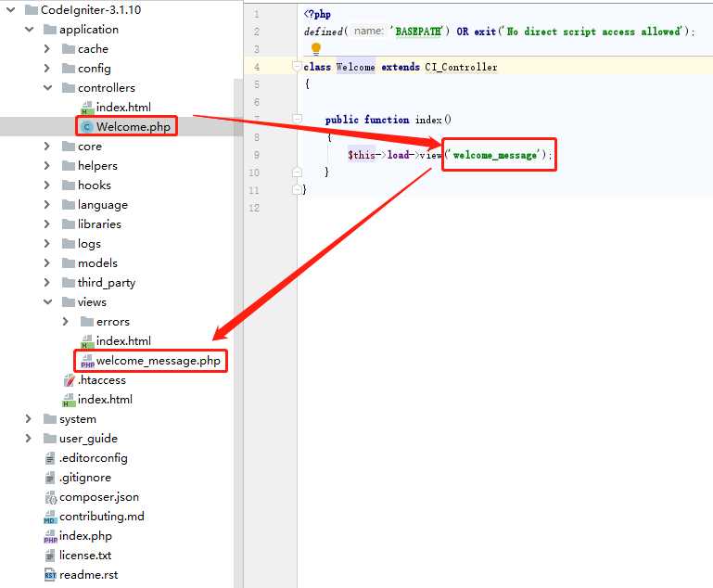Click the hooks folder icon
This screenshot has width=713, height=588.
(x=69, y=185)
